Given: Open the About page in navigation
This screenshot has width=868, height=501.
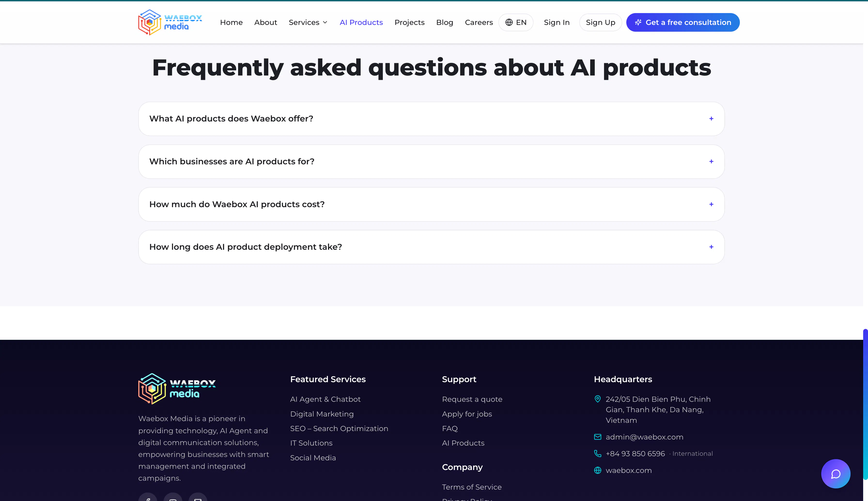Looking at the screenshot, I should point(265,22).
